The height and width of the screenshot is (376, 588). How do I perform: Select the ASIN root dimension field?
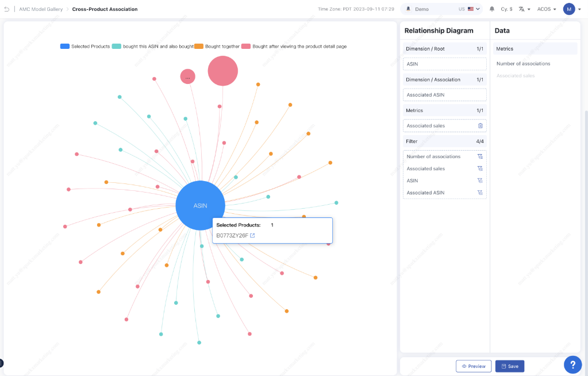click(445, 64)
